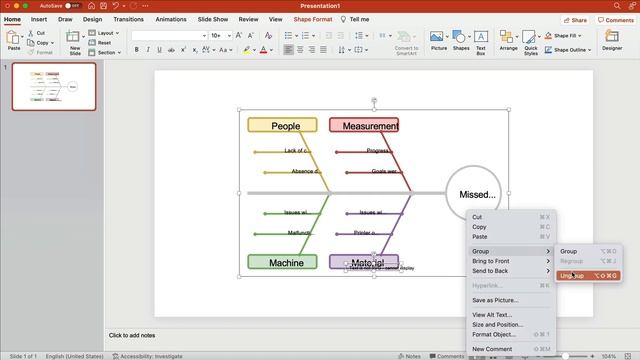Click the Search magnifier in the title bar

[617, 6]
